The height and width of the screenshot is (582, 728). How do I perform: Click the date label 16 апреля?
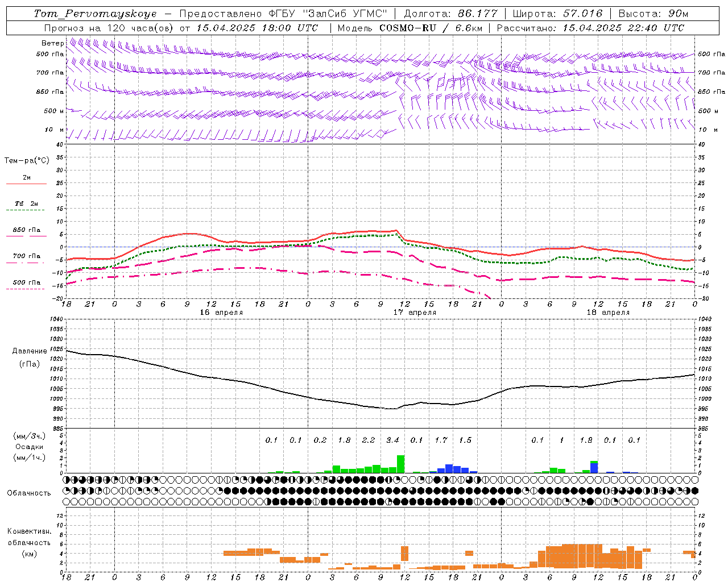[221, 313]
